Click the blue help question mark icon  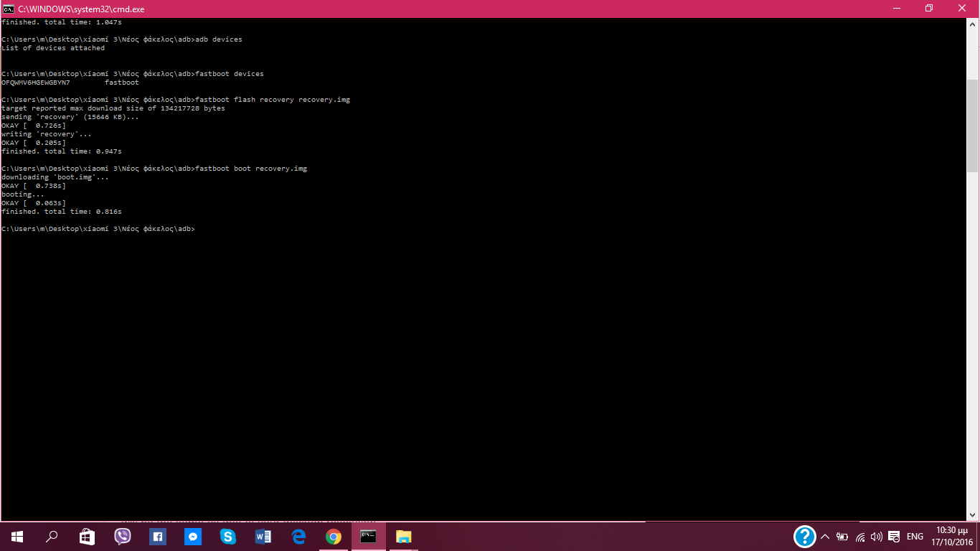805,536
